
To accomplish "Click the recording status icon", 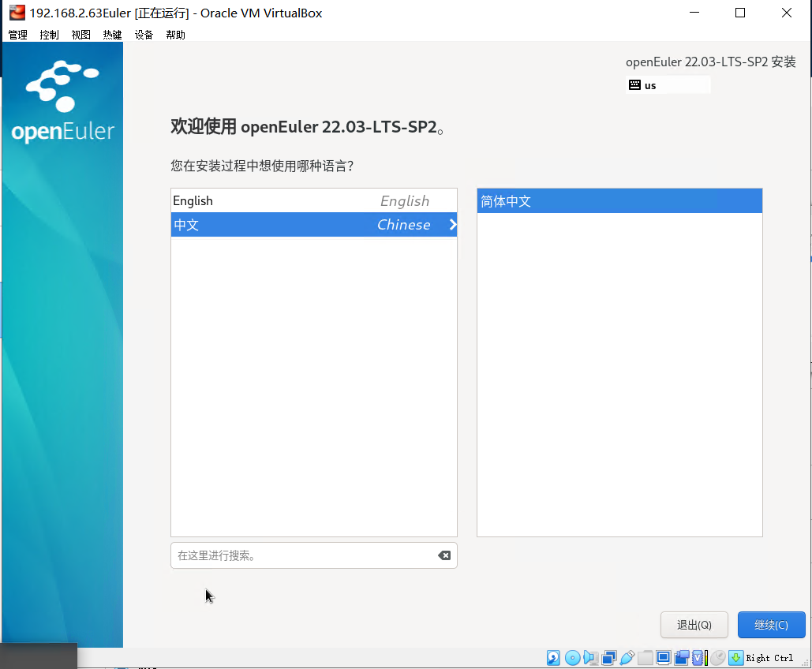I will pos(682,658).
